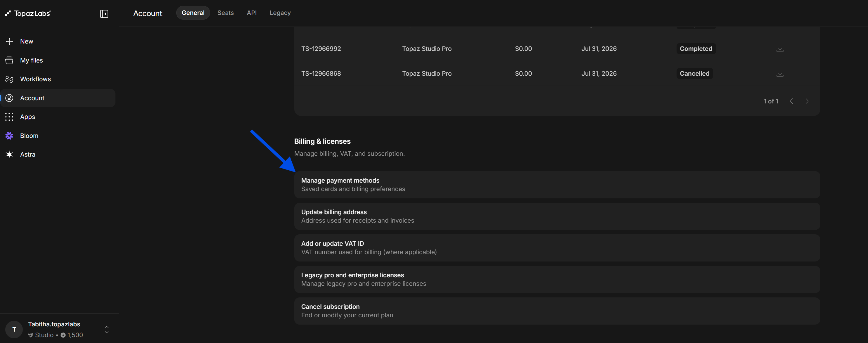Collapse the sidebar panel
Screen dimensions: 868x343
104,14
